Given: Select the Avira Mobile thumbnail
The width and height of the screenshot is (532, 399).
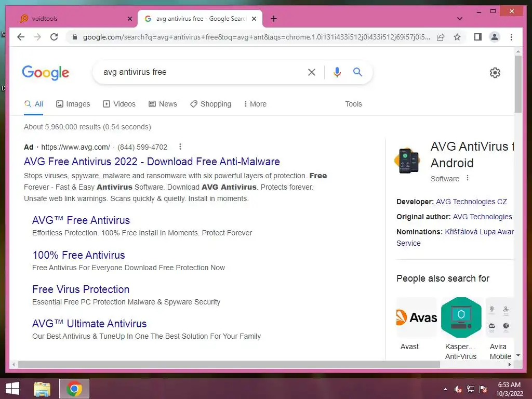Looking at the screenshot, I should 499,317.
